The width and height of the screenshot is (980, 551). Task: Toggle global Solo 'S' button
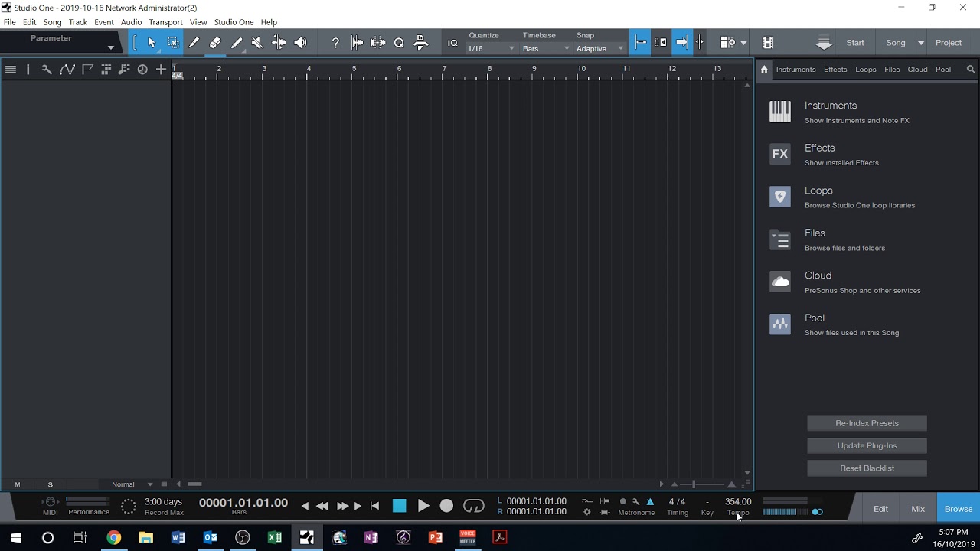pyautogui.click(x=51, y=484)
